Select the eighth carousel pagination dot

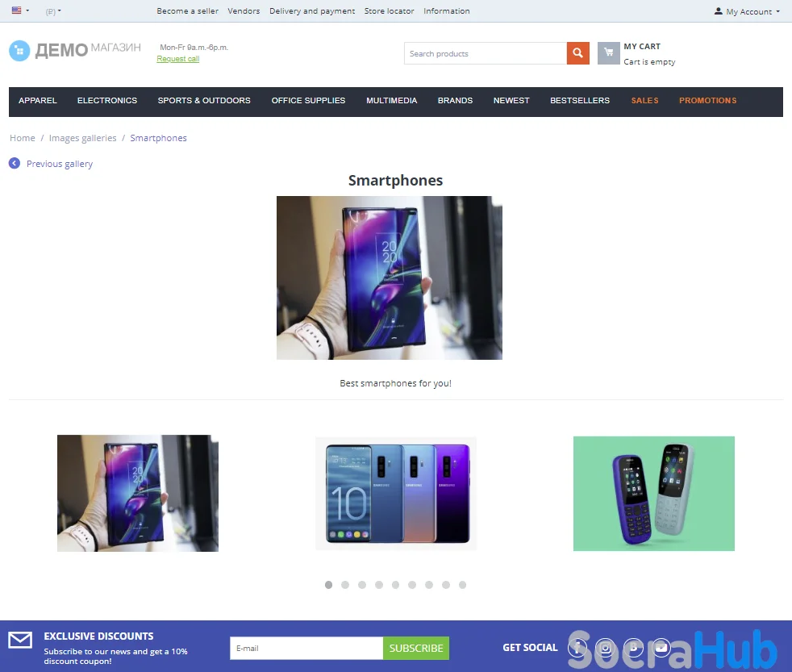pyautogui.click(x=445, y=585)
